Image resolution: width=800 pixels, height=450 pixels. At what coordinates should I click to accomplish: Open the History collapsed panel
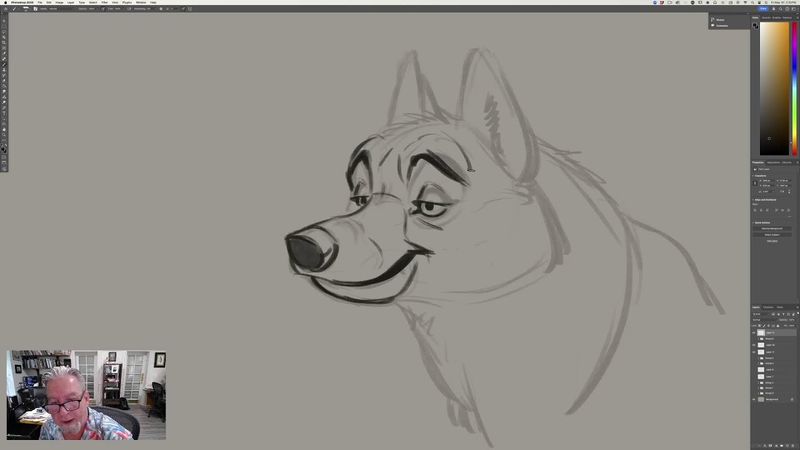720,20
